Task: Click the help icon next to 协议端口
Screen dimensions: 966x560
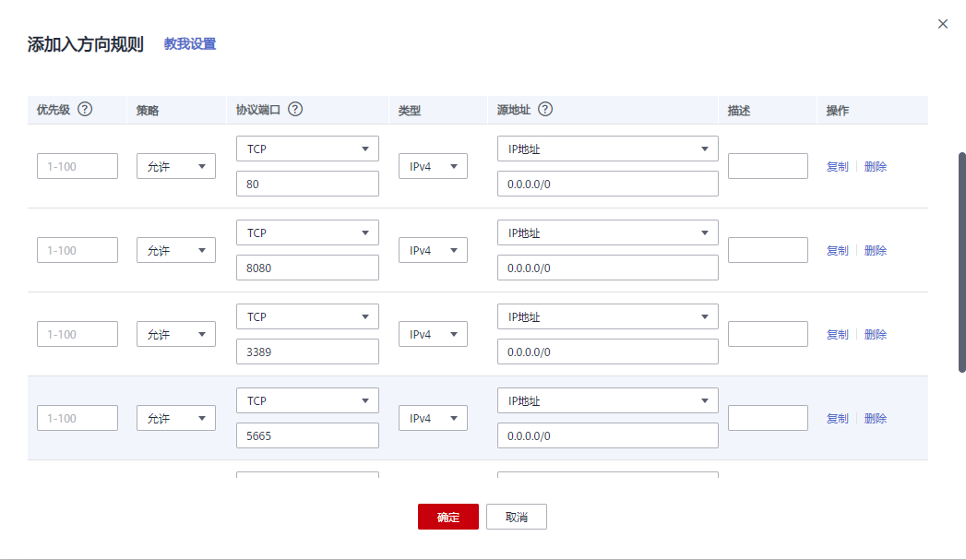Action: point(295,109)
